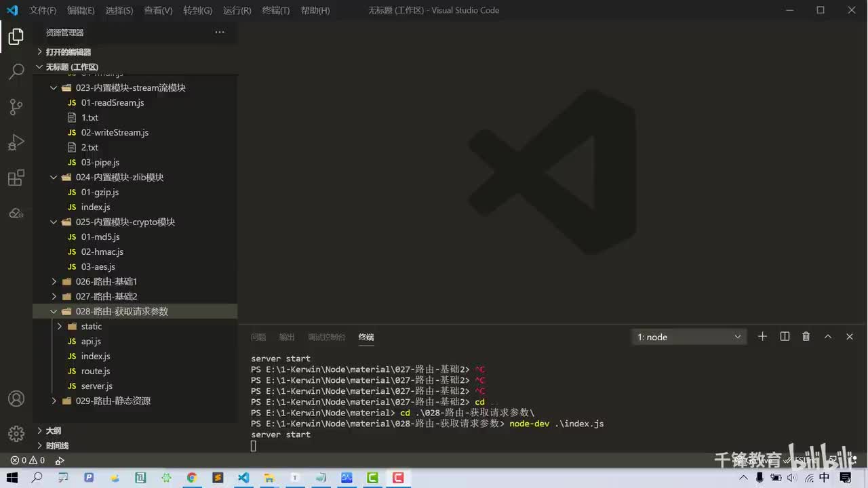Open the Explorer view in activity bar
Screen dimensions: 868x488
pyautogui.click(x=16, y=37)
